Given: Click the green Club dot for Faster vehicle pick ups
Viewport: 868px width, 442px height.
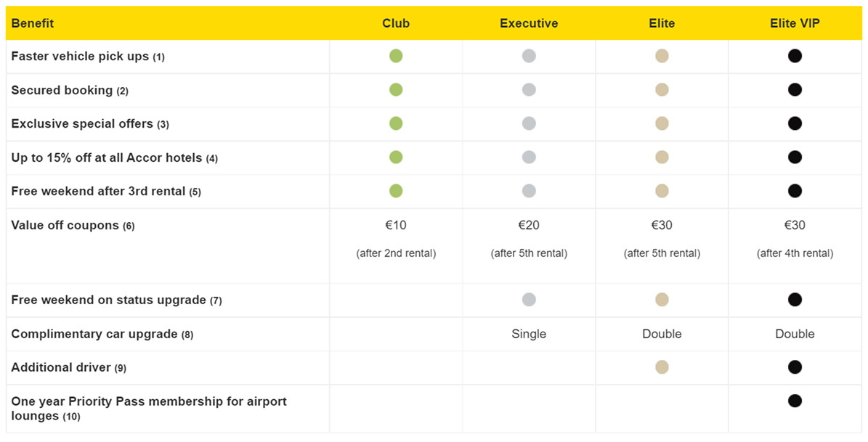Looking at the screenshot, I should click(x=396, y=56).
